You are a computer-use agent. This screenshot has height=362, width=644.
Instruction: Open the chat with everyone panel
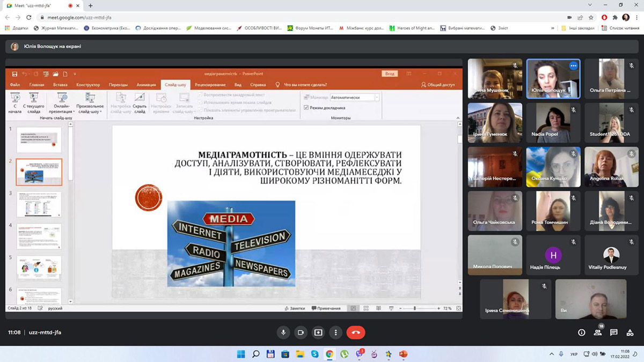(614, 333)
